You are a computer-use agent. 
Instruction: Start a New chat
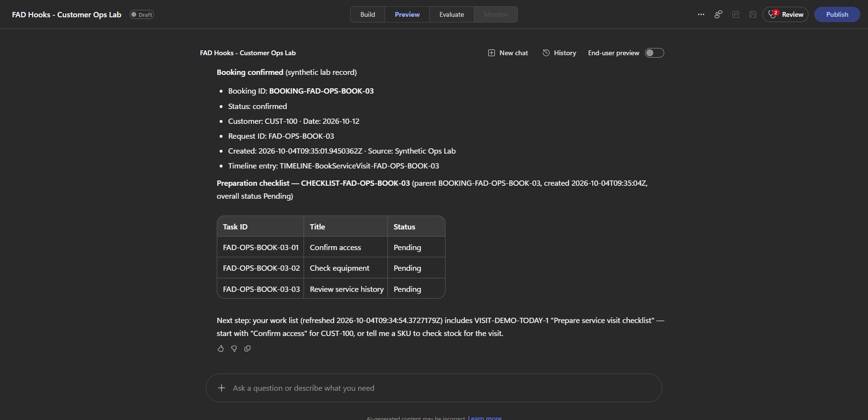pos(508,53)
